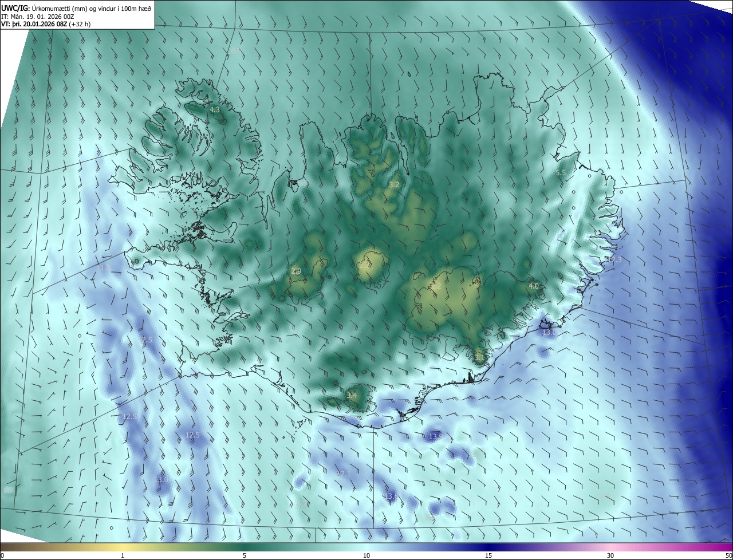Click the '5' tick on the color scale
The width and height of the screenshot is (733, 560).
[245, 555]
